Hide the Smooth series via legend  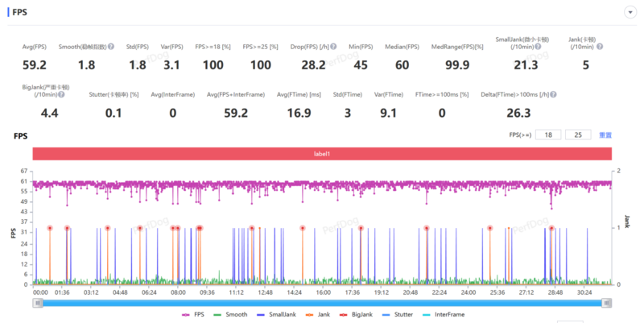230,314
